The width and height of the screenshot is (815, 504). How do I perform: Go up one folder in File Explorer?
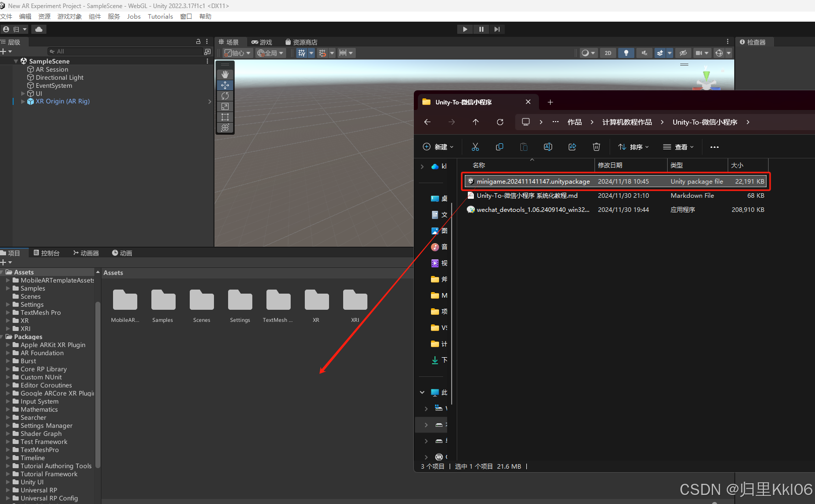(476, 122)
